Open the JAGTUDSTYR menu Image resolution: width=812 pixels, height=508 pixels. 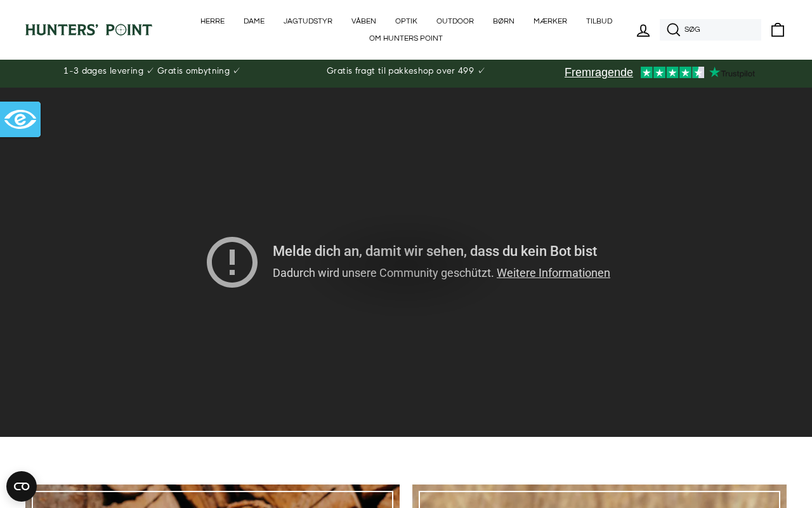(x=308, y=21)
